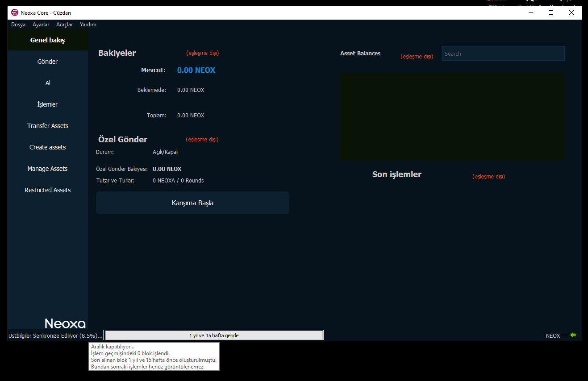Screen dimensions: 588x381
Task: Click the Karışıma Başla button
Action: tap(192, 203)
